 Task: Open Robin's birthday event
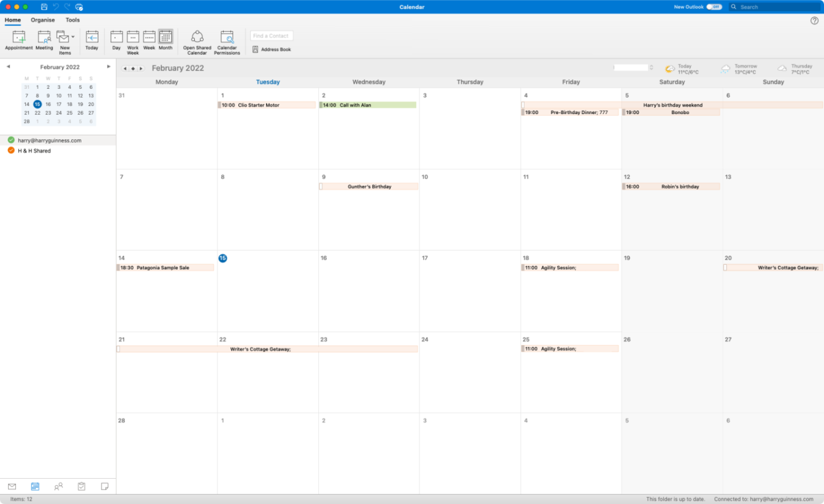tap(671, 186)
